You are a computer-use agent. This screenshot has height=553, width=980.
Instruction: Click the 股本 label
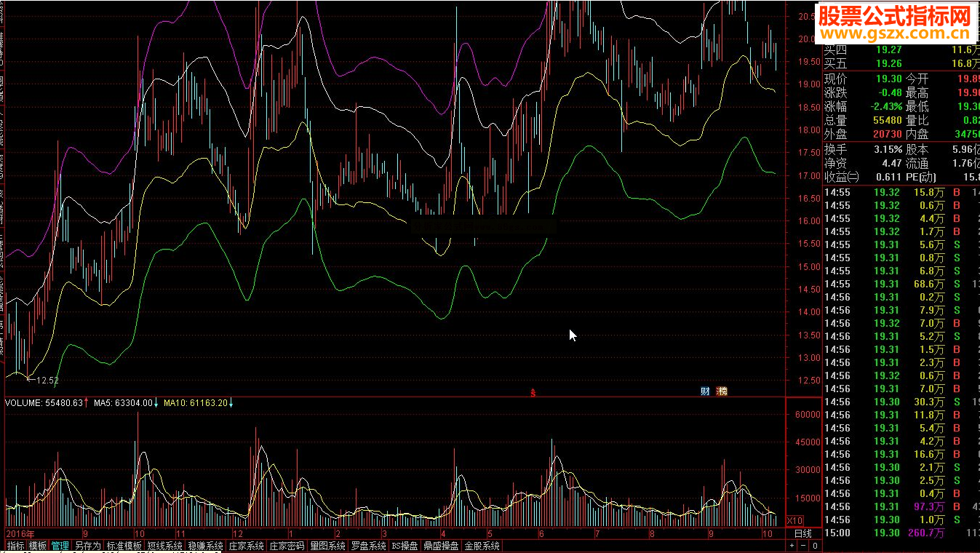pos(917,149)
